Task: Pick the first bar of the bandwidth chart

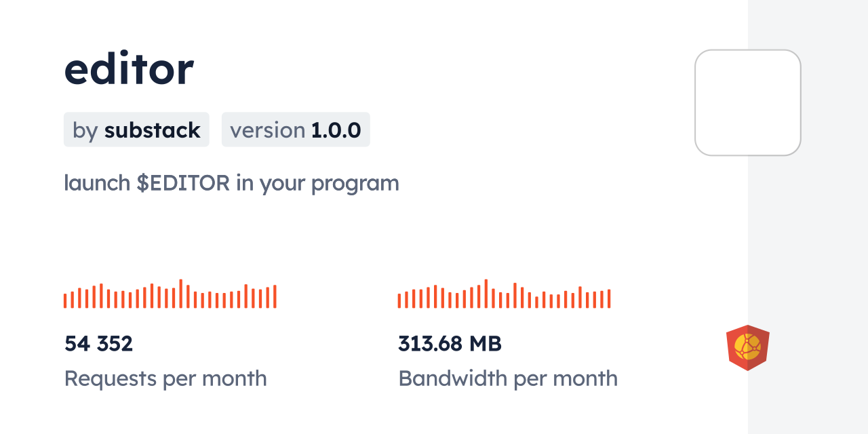Action: pos(399,300)
